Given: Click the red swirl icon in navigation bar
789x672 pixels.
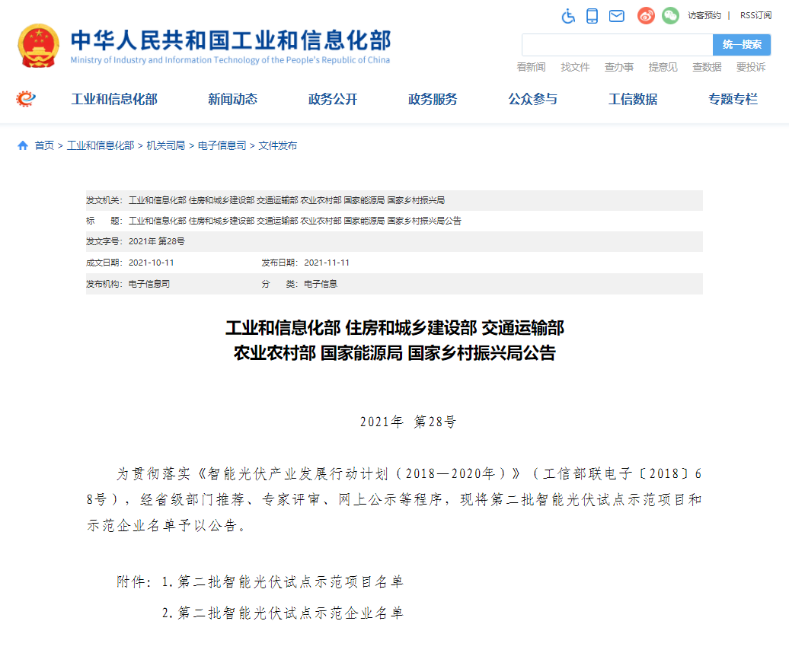Looking at the screenshot, I should 27,99.
